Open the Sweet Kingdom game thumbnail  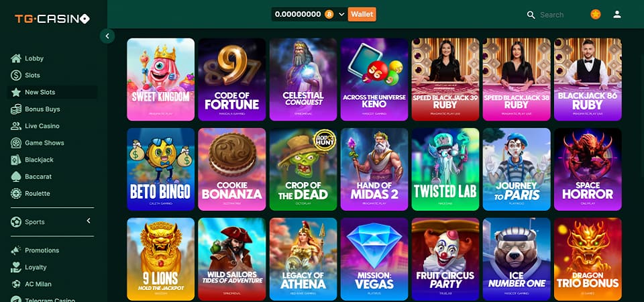coord(160,79)
